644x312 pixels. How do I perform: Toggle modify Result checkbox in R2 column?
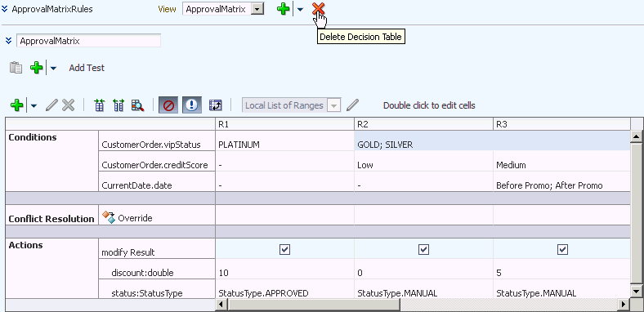[x=423, y=249]
